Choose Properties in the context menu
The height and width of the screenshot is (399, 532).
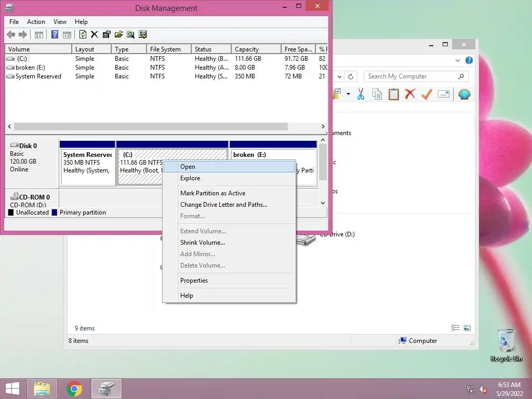[x=229, y=281]
